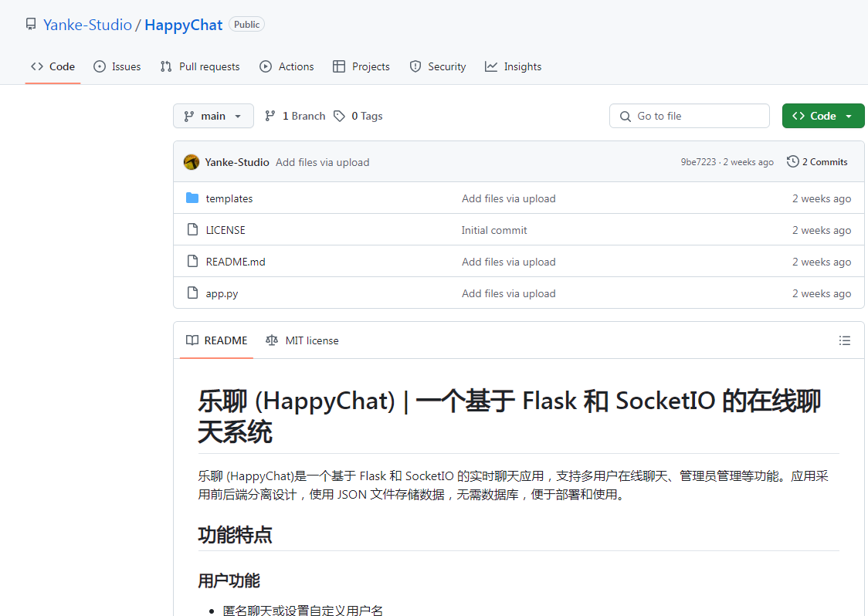Viewport: 868px width, 616px height.
Task: View the 2 Commits history
Action: click(817, 161)
